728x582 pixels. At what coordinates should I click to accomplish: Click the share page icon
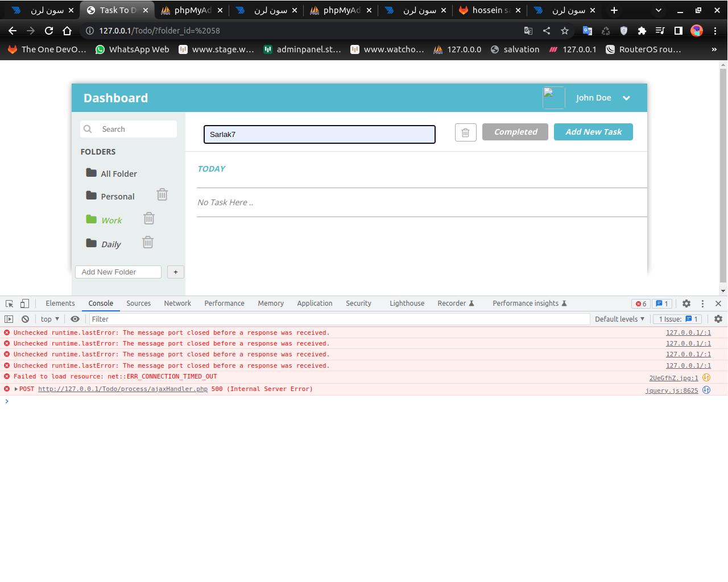[547, 31]
